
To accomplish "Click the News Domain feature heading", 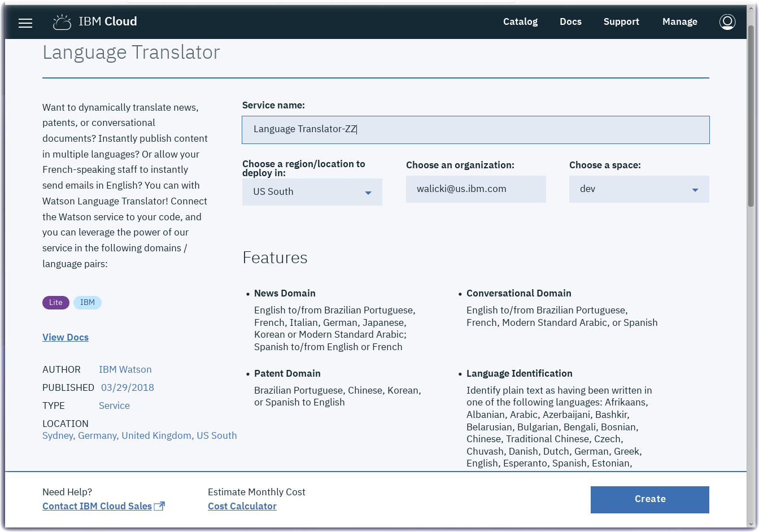I will click(285, 293).
